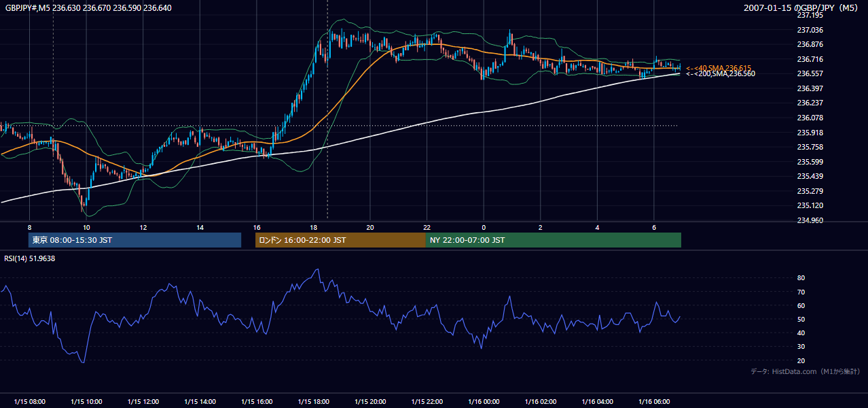The image size is (868, 408).
Task: Click price axis value 235.279
Action: (809, 191)
